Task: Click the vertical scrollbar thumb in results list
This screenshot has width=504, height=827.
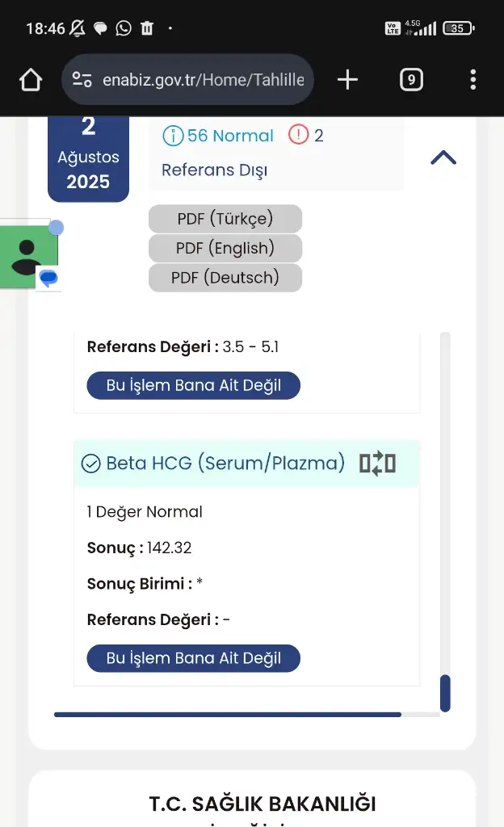Action: (x=445, y=693)
